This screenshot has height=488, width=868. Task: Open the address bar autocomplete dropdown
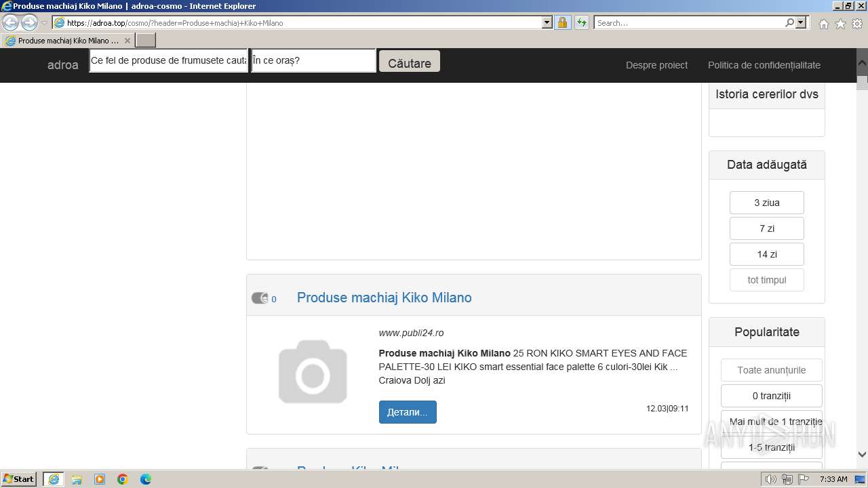(x=547, y=22)
